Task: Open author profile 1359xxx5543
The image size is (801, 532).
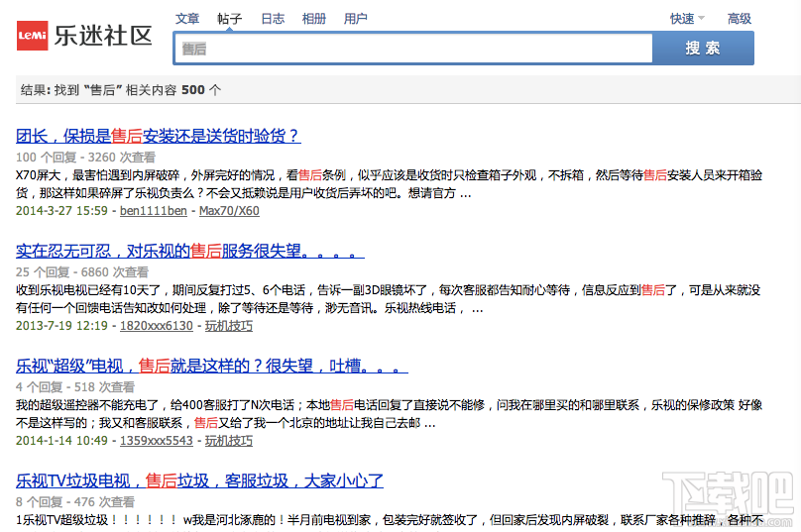Action: pyautogui.click(x=157, y=441)
